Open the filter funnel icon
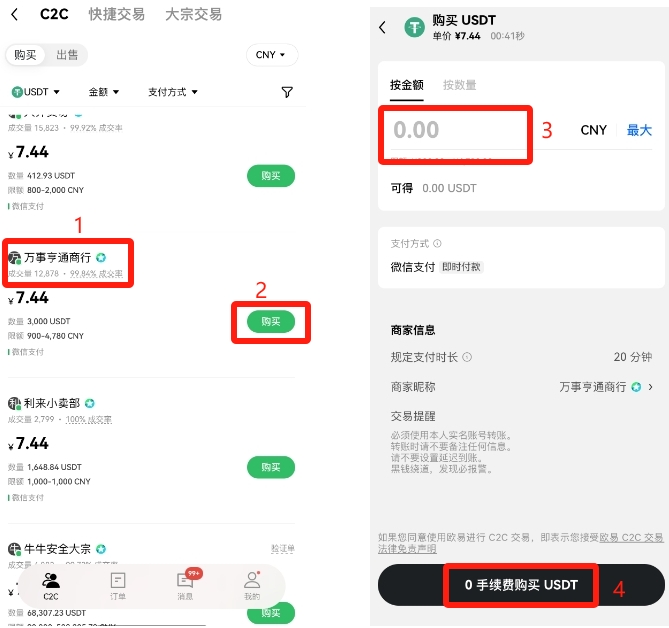 287,92
